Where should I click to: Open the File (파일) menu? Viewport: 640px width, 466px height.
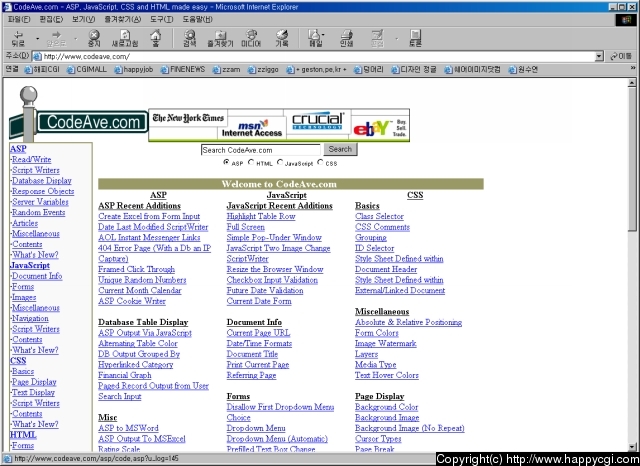coord(19,19)
